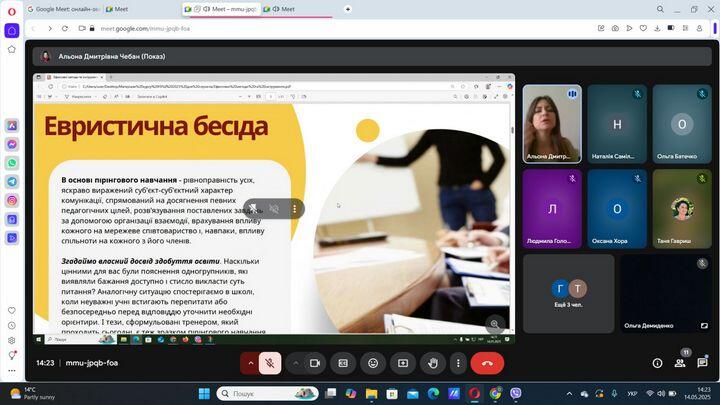Click the taskbar search box Пошук
The height and width of the screenshot is (405, 720).
[267, 394]
